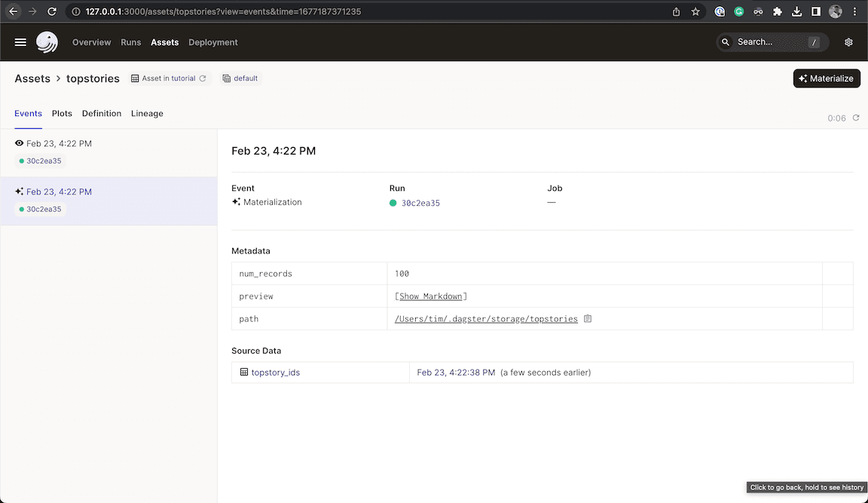The height and width of the screenshot is (503, 868).
Task: Click the Dagster logo icon
Action: pyautogui.click(x=47, y=42)
